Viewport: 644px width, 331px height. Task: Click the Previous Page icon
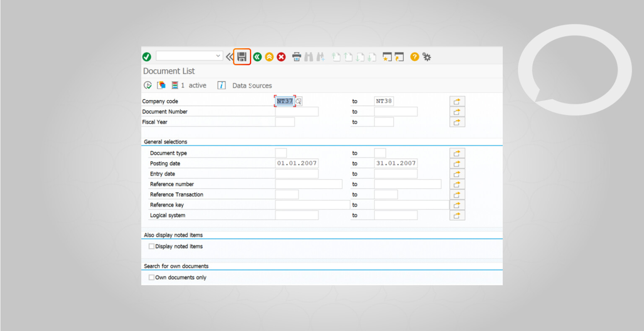(x=348, y=57)
